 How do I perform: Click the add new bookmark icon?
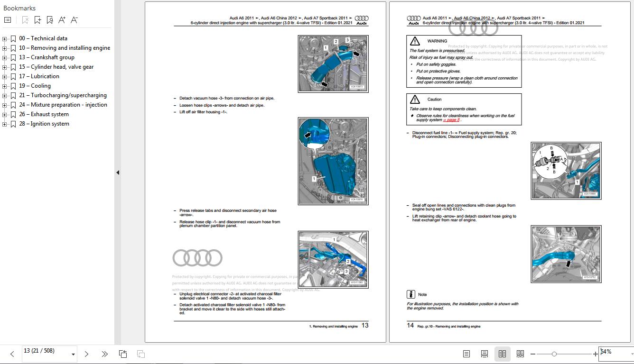pos(37,20)
